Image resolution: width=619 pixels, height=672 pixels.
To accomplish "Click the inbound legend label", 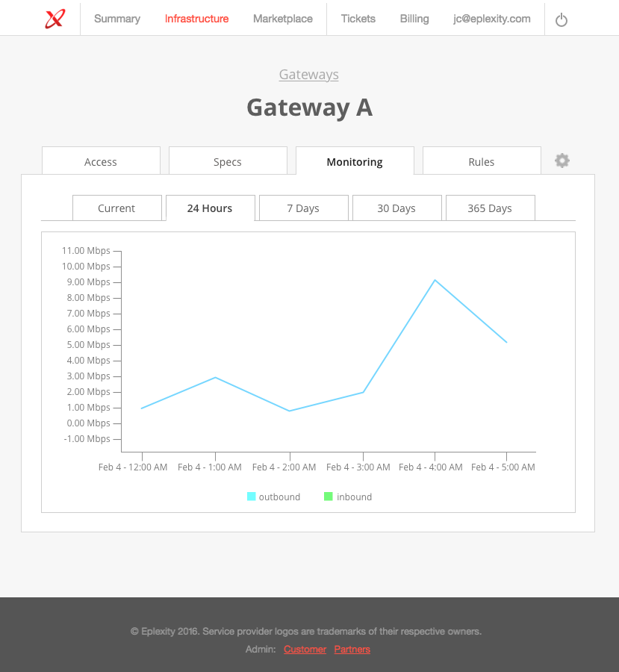I will tap(354, 497).
